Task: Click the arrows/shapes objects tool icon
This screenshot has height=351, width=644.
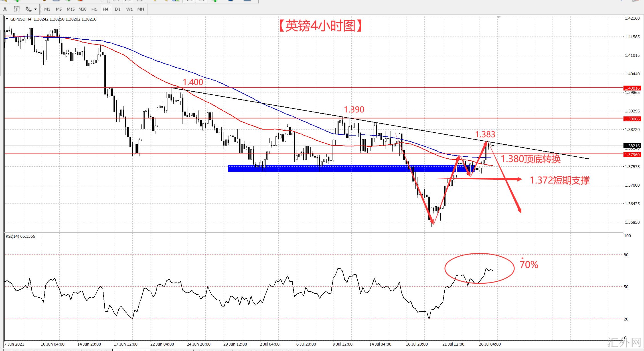Action: click(28, 9)
